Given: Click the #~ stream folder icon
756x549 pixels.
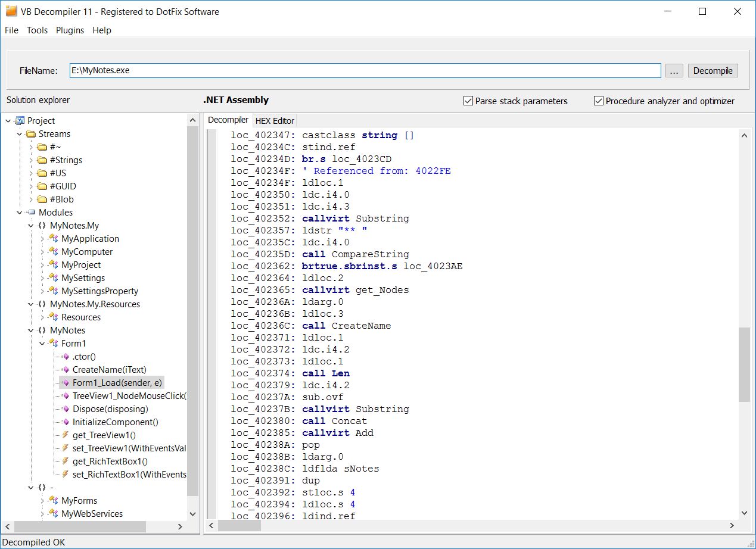Looking at the screenshot, I should click(x=42, y=147).
